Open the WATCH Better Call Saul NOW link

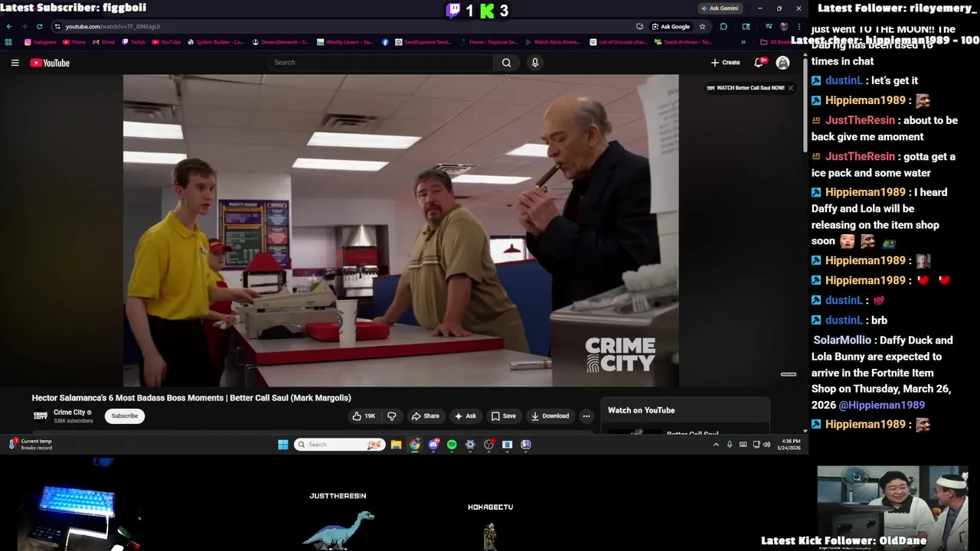[746, 88]
